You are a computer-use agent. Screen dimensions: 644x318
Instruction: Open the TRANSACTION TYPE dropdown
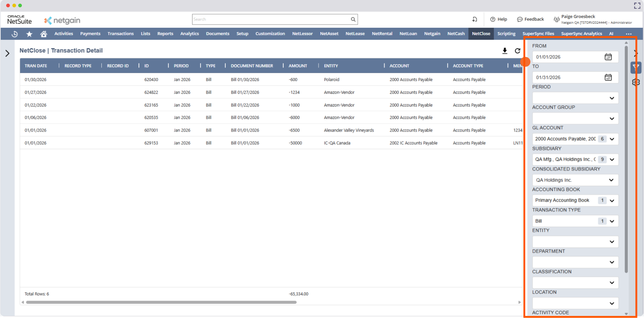pos(612,221)
